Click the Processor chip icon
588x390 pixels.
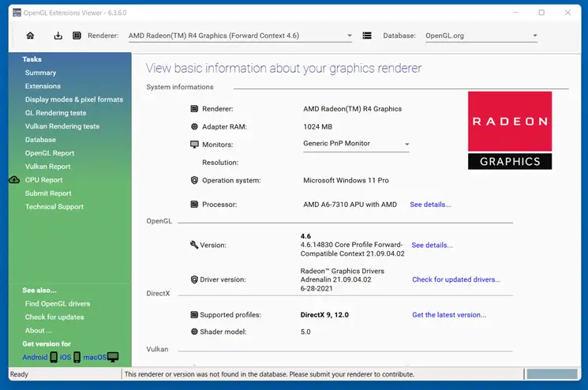(x=194, y=204)
